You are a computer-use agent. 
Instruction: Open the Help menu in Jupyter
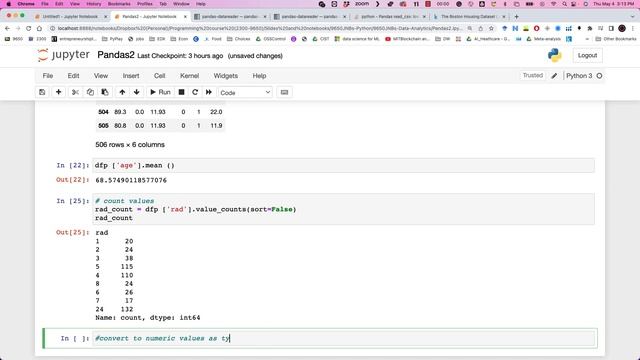tap(259, 76)
